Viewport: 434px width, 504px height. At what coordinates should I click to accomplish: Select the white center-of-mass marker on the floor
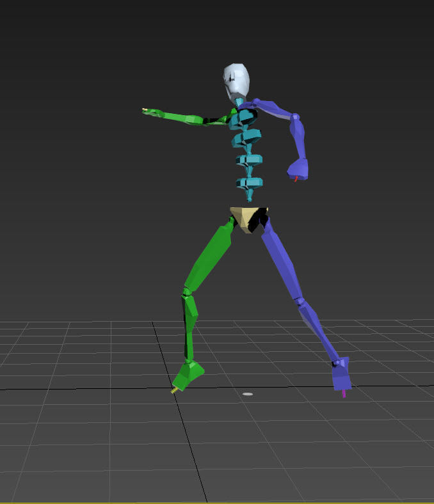pyautogui.click(x=247, y=394)
